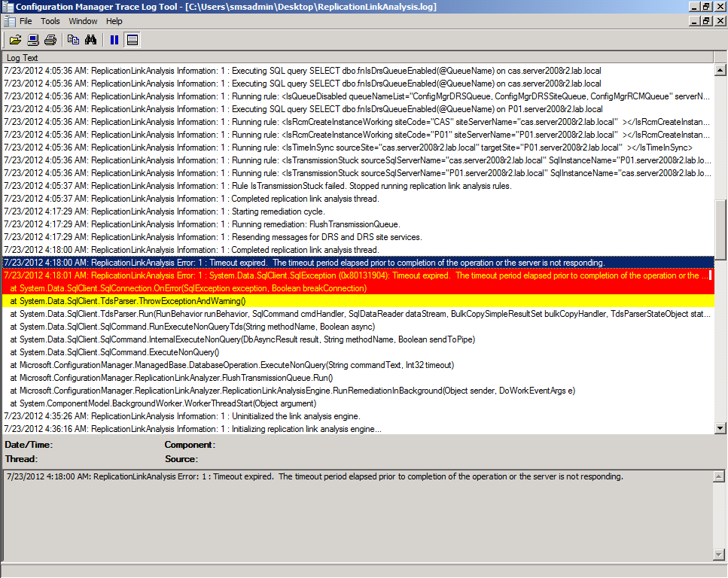Select BackgroundWorker.WorkerThreadStart line

[358, 403]
